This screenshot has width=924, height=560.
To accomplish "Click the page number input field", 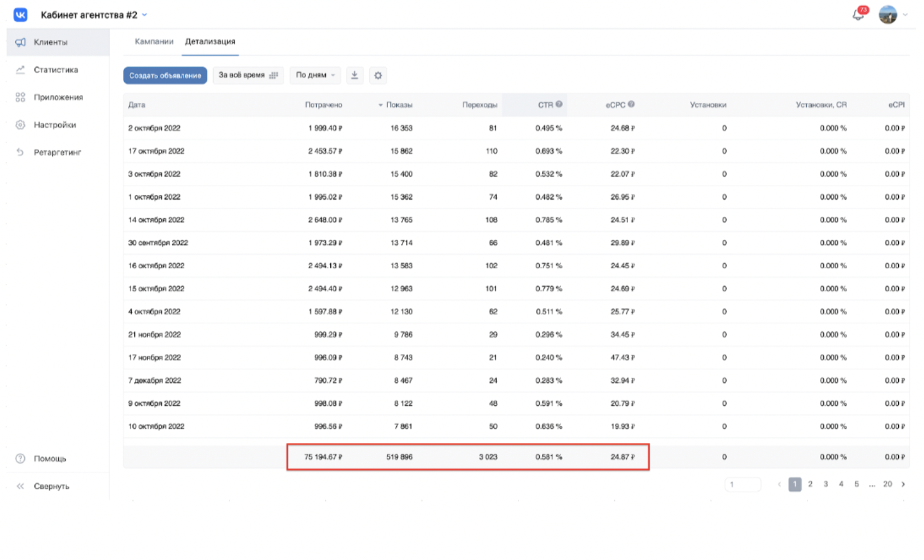I will [x=743, y=484].
